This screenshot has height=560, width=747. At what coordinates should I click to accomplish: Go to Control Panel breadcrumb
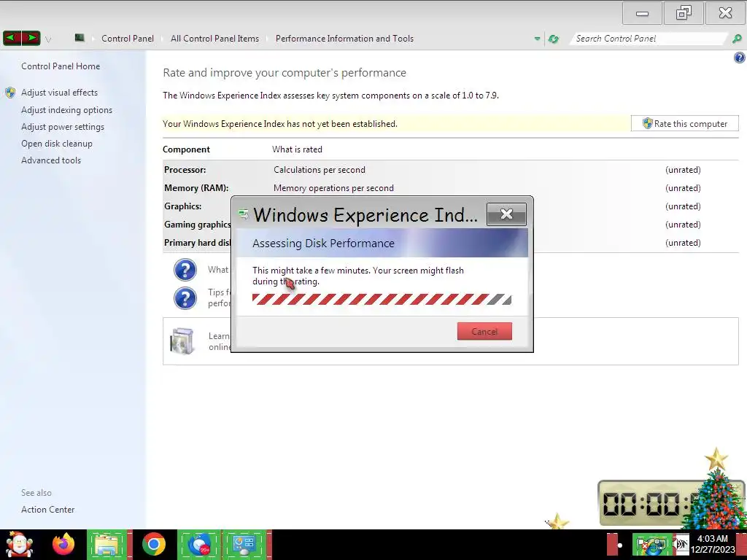[127, 39]
